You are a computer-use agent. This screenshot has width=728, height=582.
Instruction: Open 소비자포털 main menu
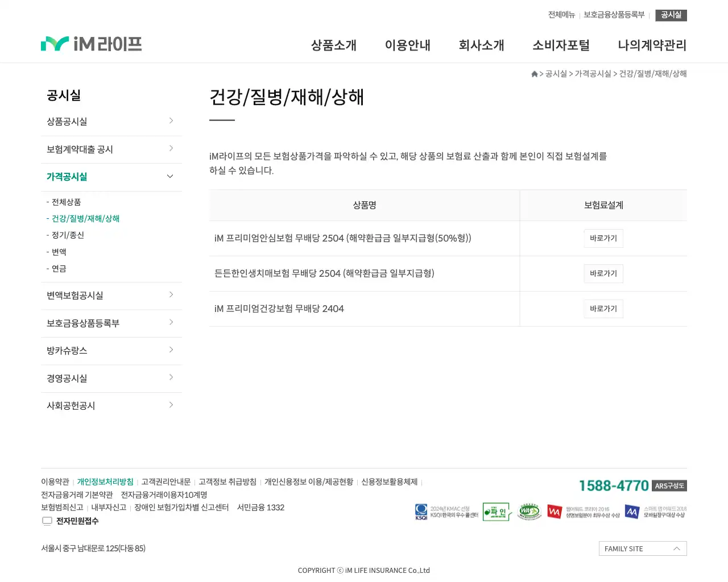561,45
